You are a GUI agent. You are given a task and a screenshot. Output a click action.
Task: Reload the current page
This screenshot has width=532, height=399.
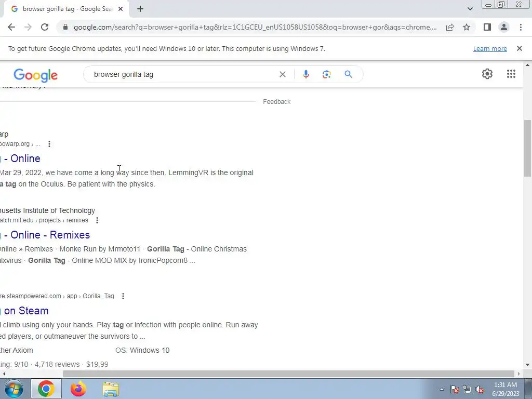[x=45, y=27]
